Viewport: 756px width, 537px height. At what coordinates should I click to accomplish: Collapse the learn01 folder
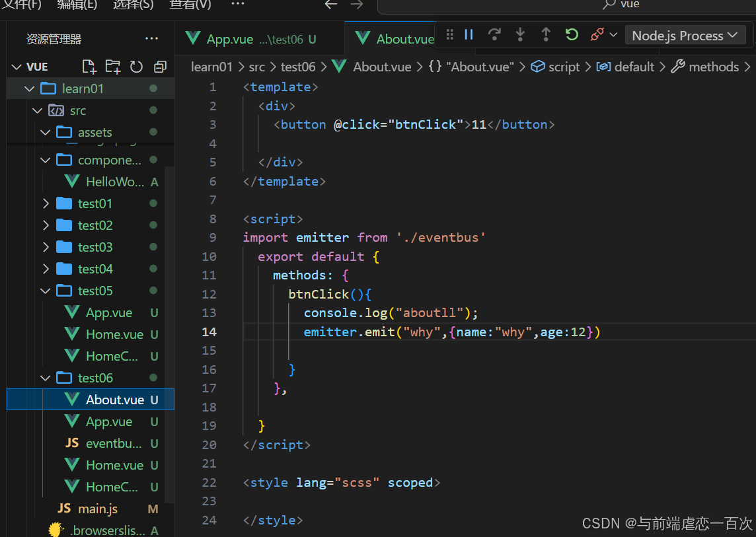(x=30, y=89)
